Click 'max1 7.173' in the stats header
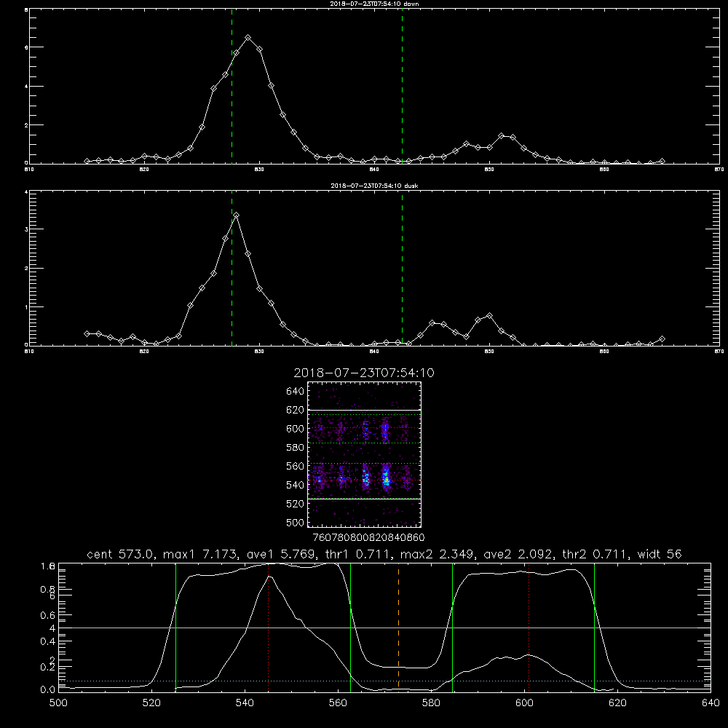The image size is (728, 728). click(x=201, y=554)
